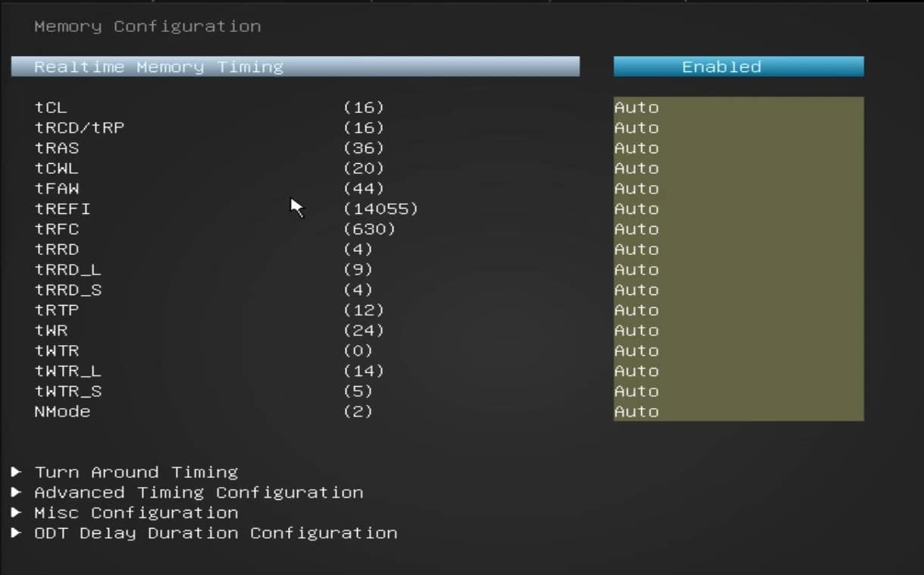924x575 pixels.
Task: Select the NMode Auto value field
Action: click(738, 411)
